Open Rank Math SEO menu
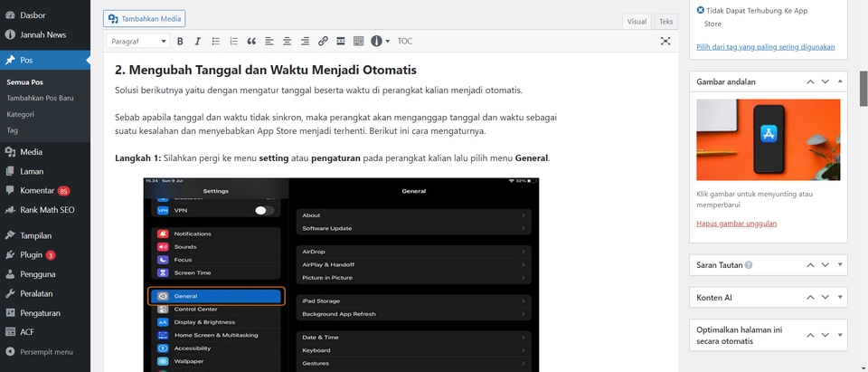868x372 pixels. coord(45,210)
